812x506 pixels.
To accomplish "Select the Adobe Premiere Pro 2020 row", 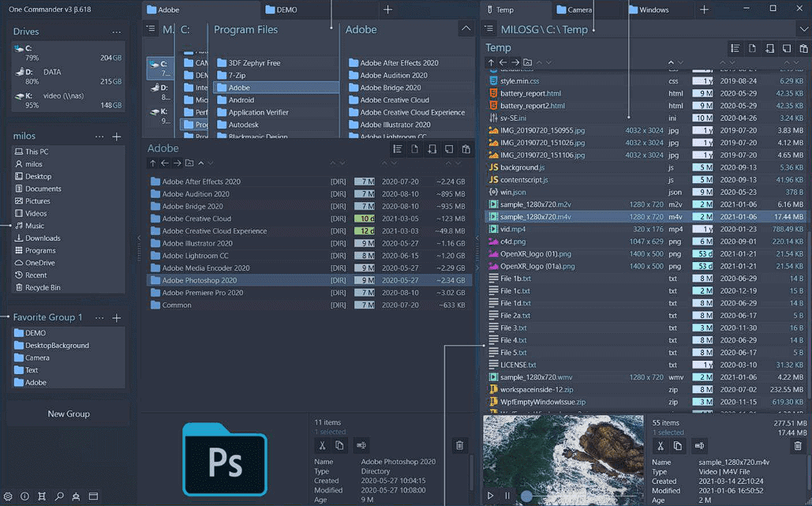I will (309, 293).
